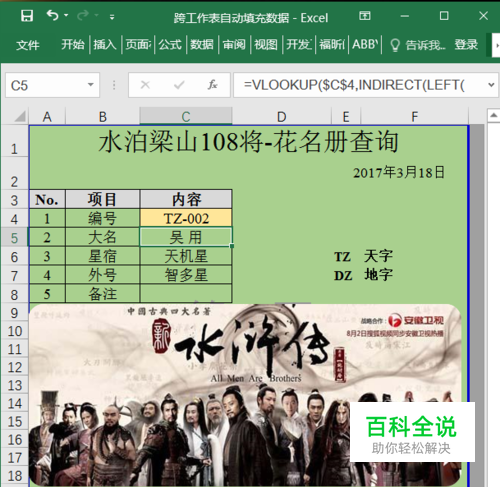This screenshot has width=500, height=487.
Task: Select row 1 header
Action: coord(14,142)
